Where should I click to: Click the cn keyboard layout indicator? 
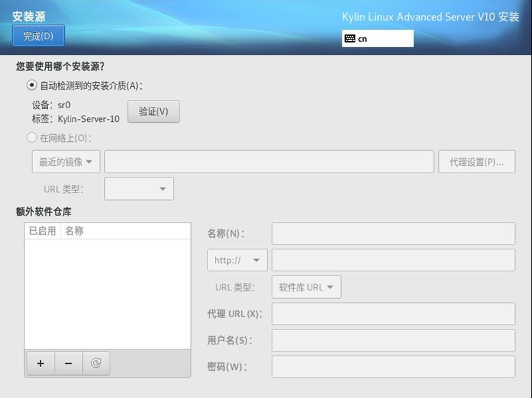tap(378, 38)
